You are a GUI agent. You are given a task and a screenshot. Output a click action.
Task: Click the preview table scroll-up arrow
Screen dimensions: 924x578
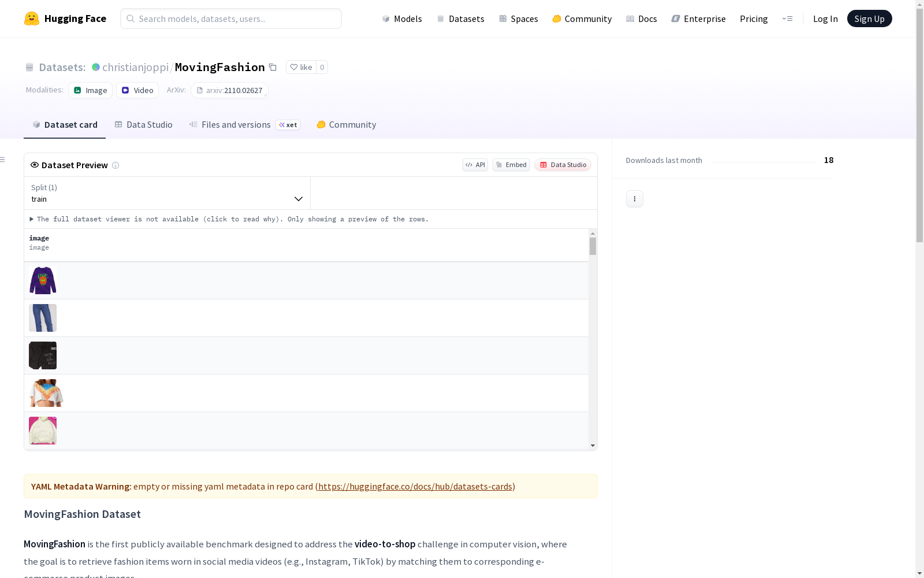(x=593, y=234)
